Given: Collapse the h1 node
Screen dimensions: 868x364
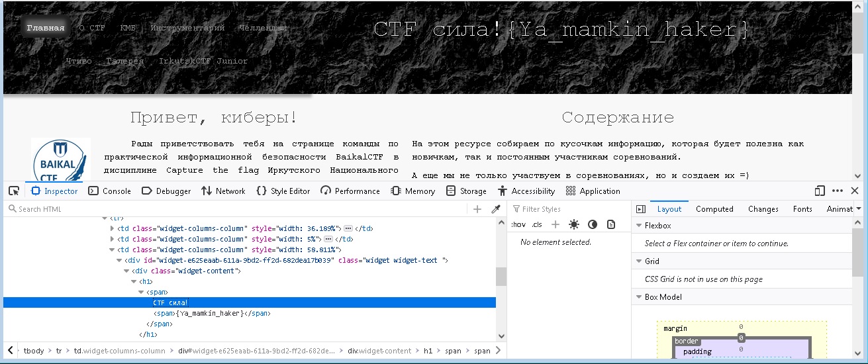Looking at the screenshot, I should 134,281.
